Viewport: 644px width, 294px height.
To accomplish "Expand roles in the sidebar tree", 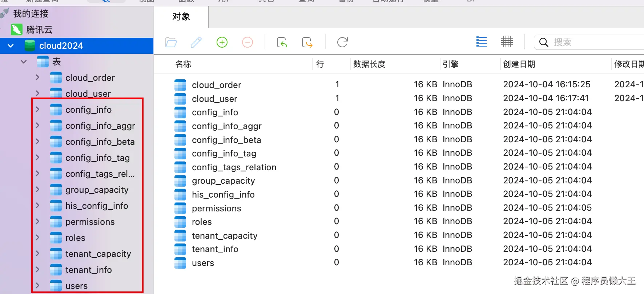I will coord(37,238).
